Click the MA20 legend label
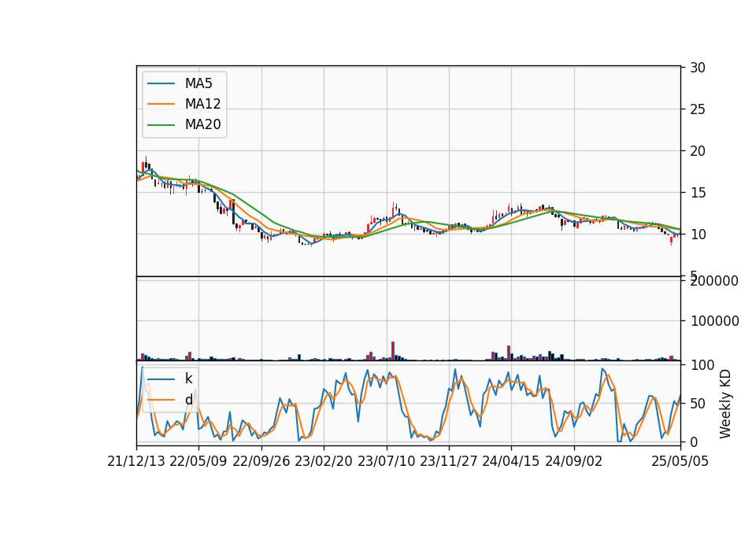 pyautogui.click(x=202, y=124)
